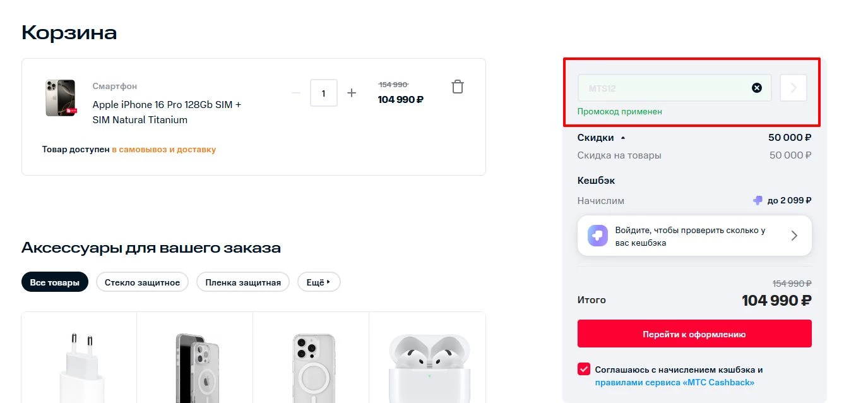
Task: Open the power adapter accessory thumbnail
Action: [x=79, y=366]
